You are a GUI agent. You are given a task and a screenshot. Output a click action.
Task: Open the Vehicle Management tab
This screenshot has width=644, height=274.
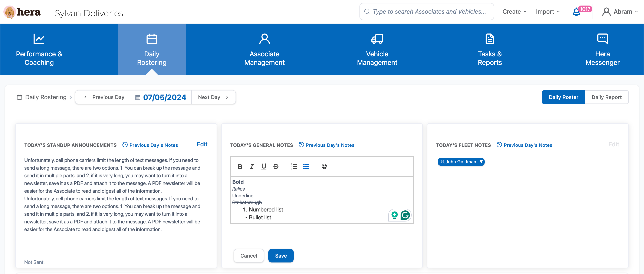point(377,50)
